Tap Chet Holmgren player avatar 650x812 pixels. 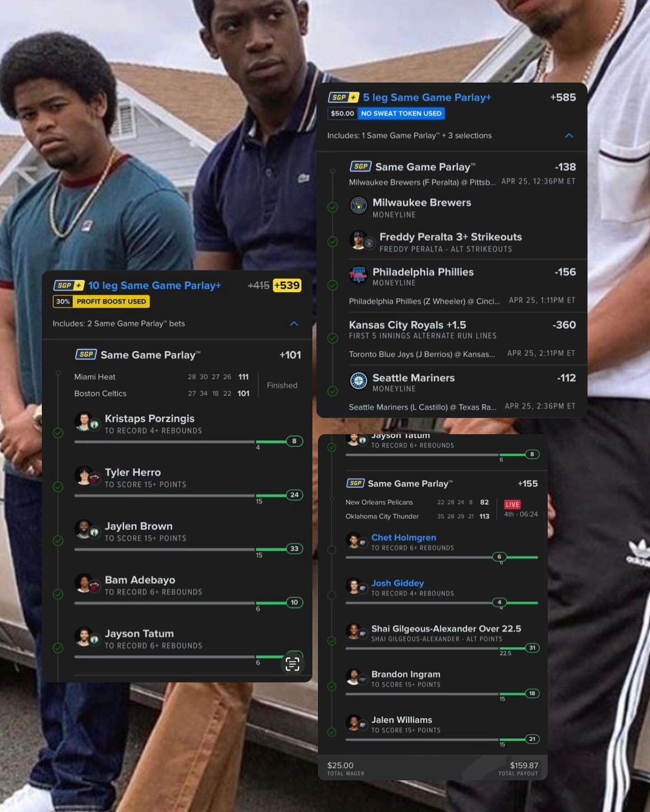point(353,540)
